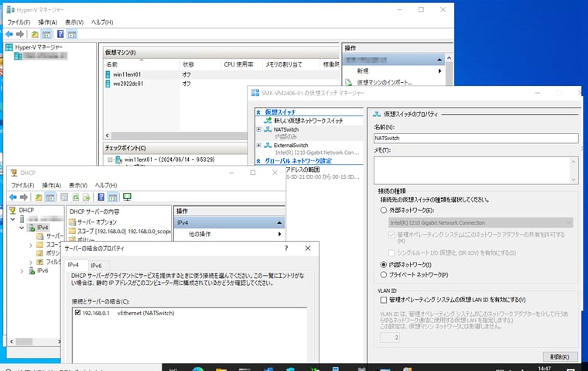This screenshot has height=371, width=588.
Task: Collapse win11ent01 checkpoint tree node
Action: pyautogui.click(x=110, y=160)
